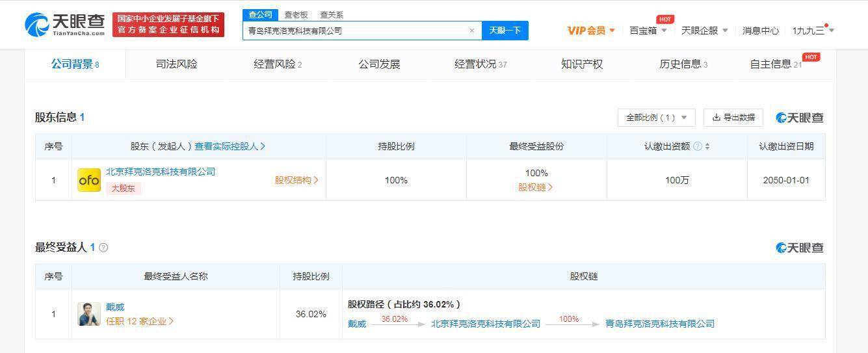This screenshot has height=353, width=868.
Task: Click 戴威's profile photo
Action: [x=89, y=314]
